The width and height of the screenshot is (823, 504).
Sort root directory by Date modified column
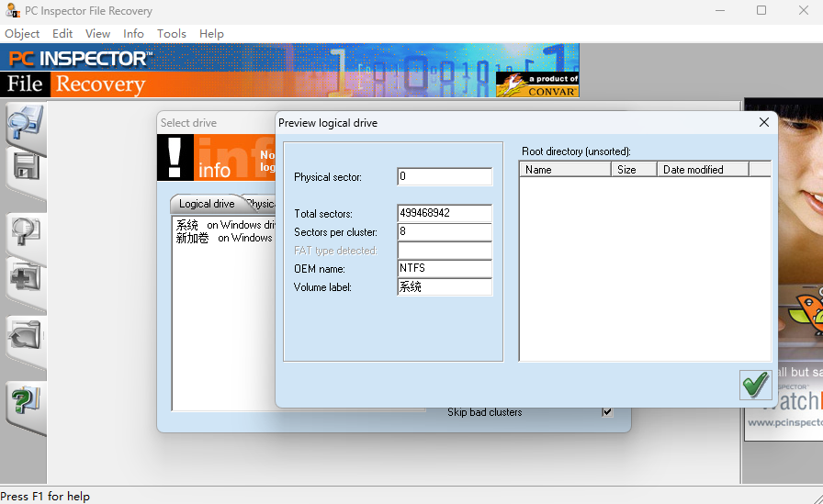[703, 170]
